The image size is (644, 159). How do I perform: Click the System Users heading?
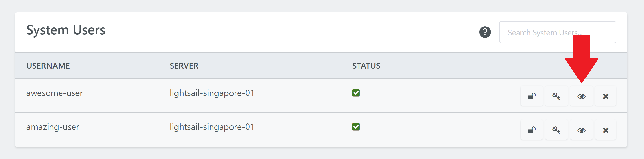66,30
